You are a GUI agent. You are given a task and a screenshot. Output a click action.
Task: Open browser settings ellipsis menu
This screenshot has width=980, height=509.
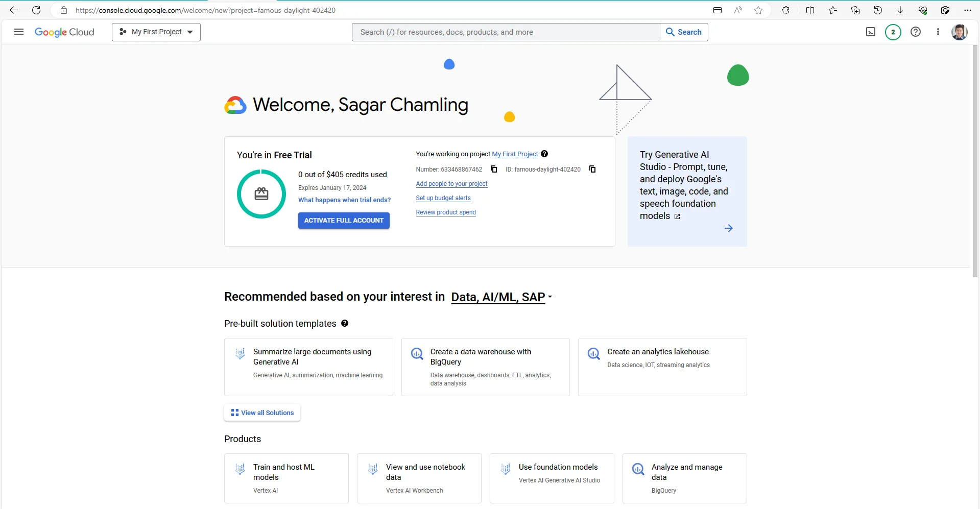[x=968, y=10]
